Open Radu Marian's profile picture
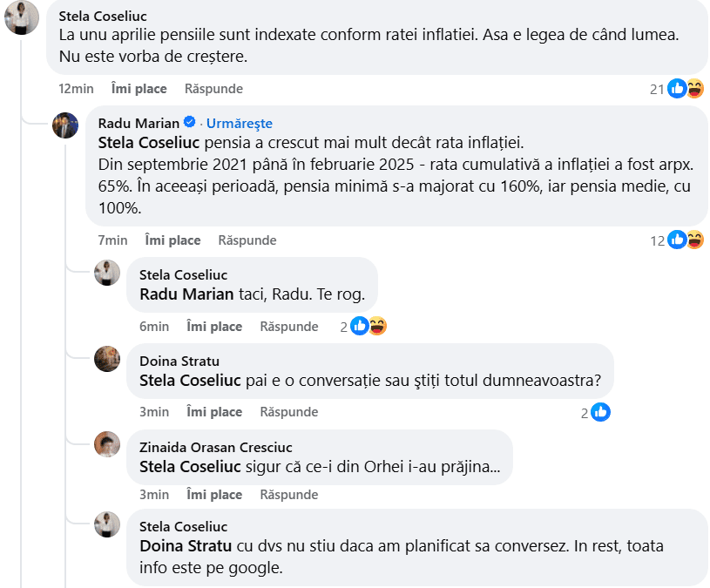This screenshot has width=710, height=588. (65, 125)
